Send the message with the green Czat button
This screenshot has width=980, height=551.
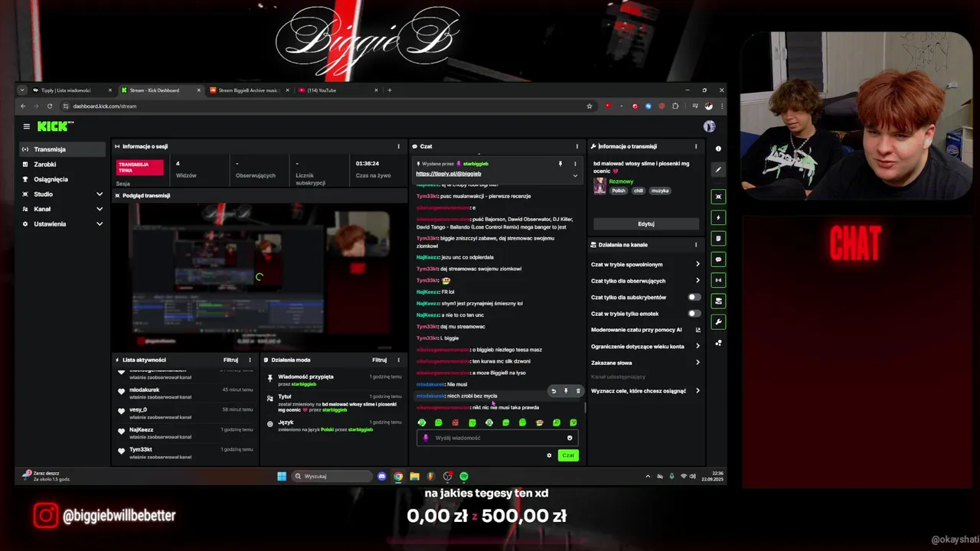568,455
